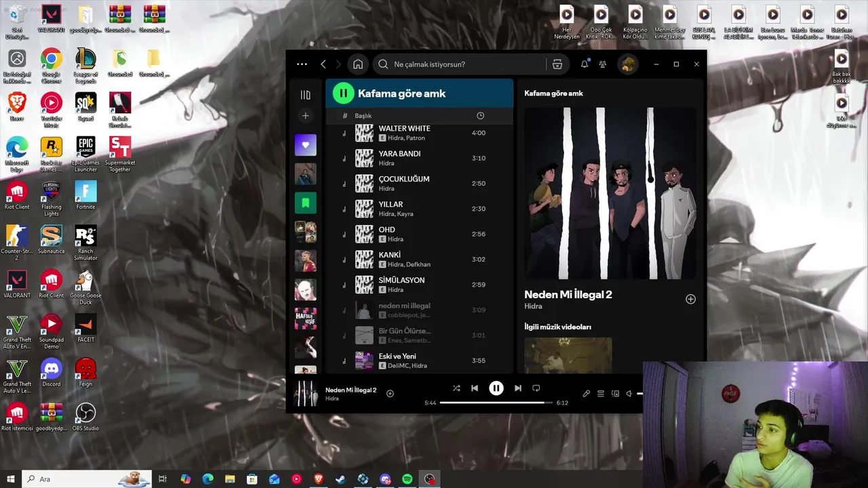This screenshot has height=488, width=868.
Task: Open the Windows Start menu
Action: click(x=11, y=479)
